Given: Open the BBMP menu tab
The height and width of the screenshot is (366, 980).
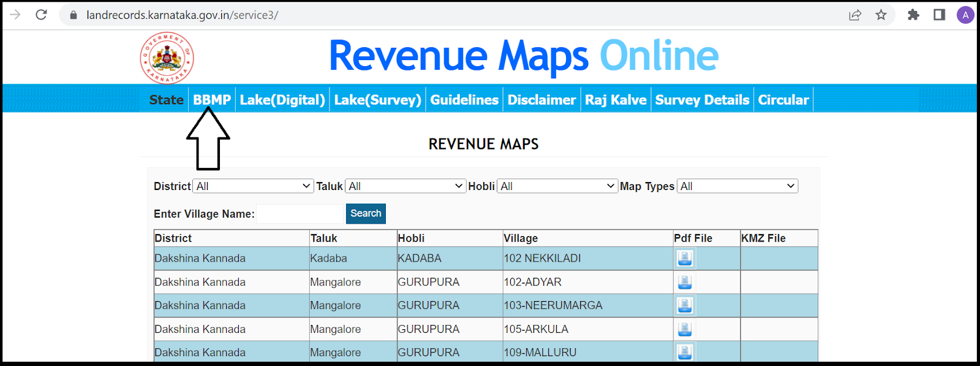Looking at the screenshot, I should (x=212, y=99).
